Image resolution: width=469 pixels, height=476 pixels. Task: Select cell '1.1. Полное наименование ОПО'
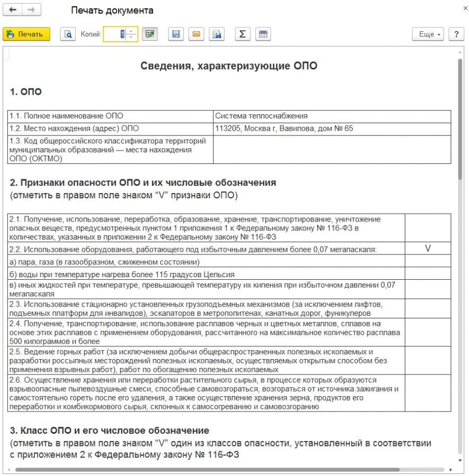click(x=110, y=116)
